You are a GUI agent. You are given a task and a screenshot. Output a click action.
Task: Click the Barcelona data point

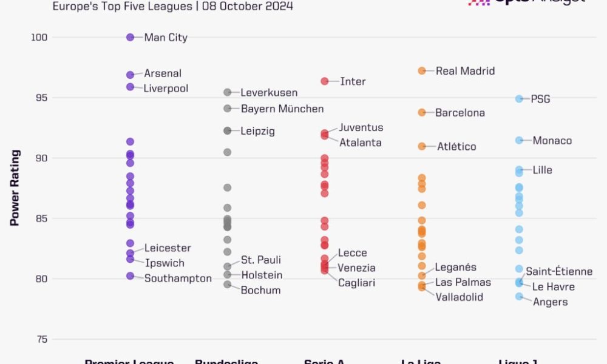[422, 112]
